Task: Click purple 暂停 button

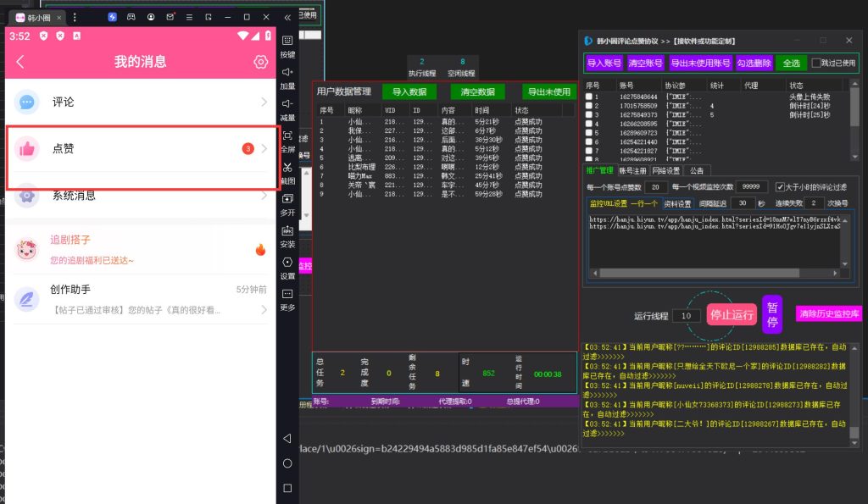Action: pos(772,314)
